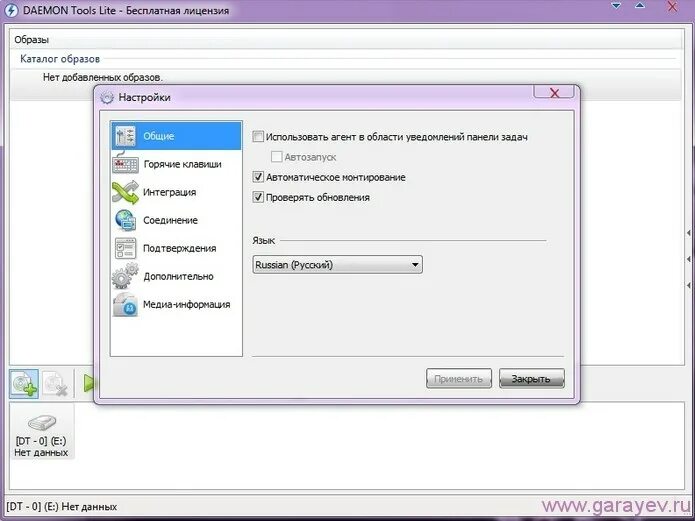Click the Настройки gear title icon
Screen dimensions: 695x521
coord(107,97)
